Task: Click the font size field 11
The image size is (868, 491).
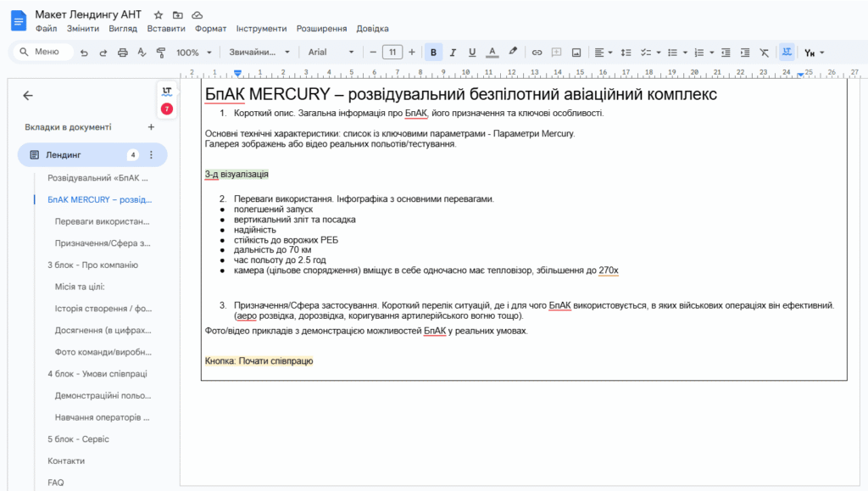Action: (392, 53)
